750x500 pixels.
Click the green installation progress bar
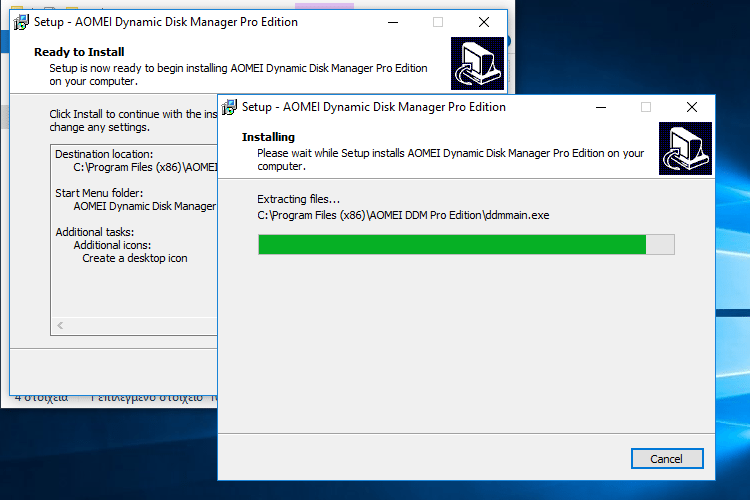pyautogui.click(x=466, y=244)
